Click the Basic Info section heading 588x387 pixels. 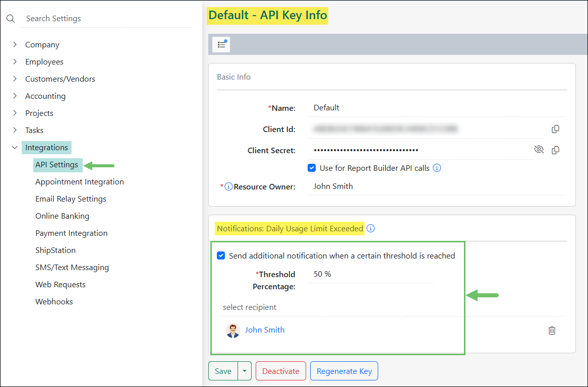coord(233,77)
